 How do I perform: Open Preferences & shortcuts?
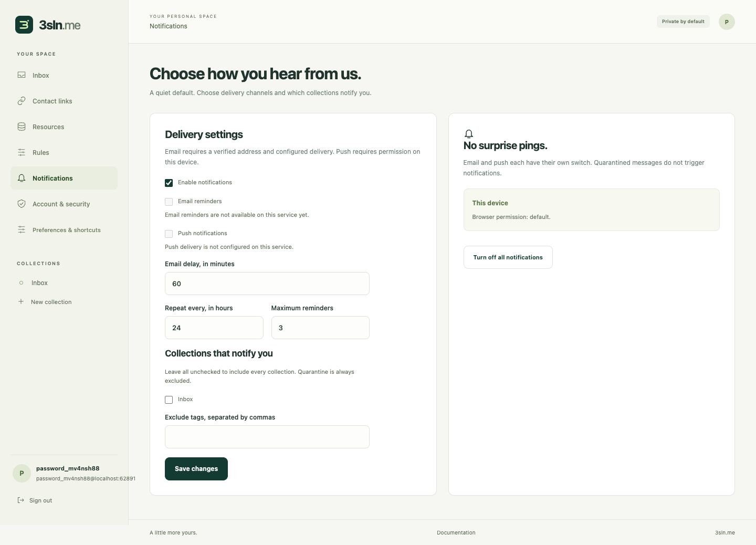pyautogui.click(x=64, y=229)
